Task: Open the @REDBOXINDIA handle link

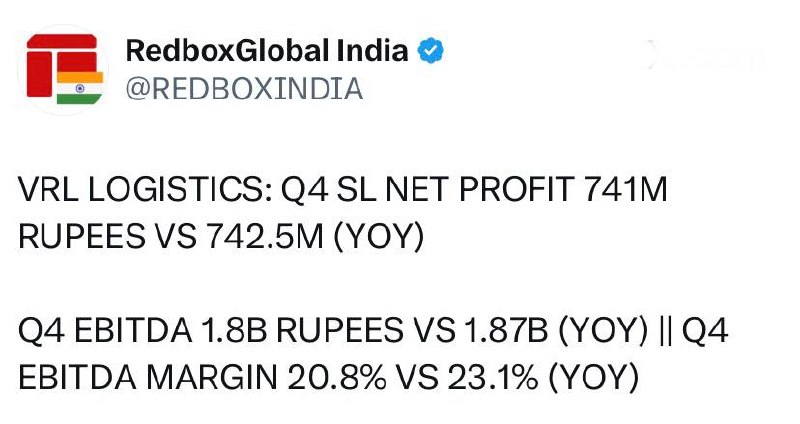Action: click(244, 89)
